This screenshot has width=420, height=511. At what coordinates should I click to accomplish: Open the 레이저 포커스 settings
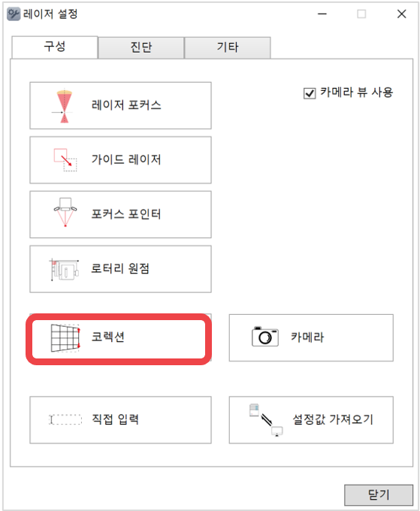[120, 106]
